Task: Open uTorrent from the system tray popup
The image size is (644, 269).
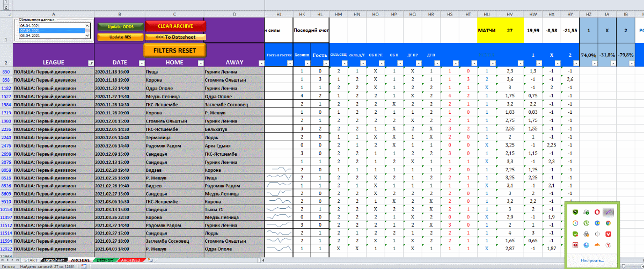Action: pos(586,223)
